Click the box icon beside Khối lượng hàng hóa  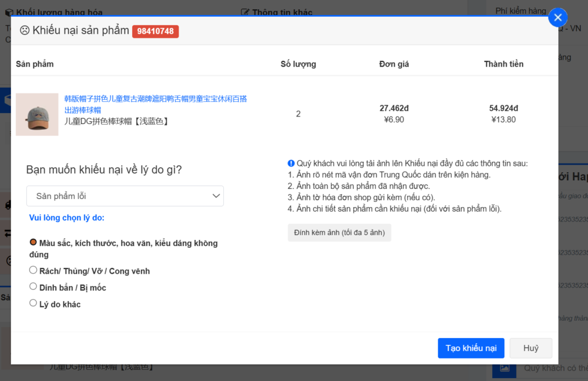click(x=9, y=12)
